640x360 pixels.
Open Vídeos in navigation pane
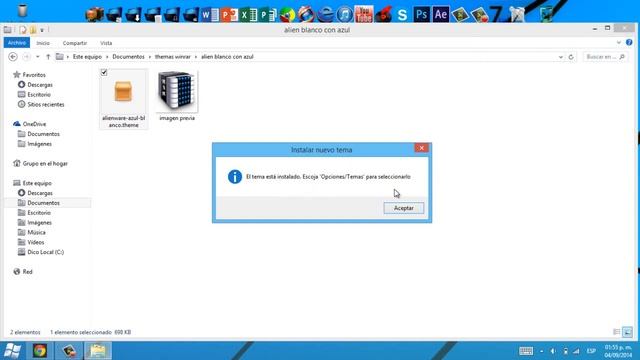coord(36,242)
